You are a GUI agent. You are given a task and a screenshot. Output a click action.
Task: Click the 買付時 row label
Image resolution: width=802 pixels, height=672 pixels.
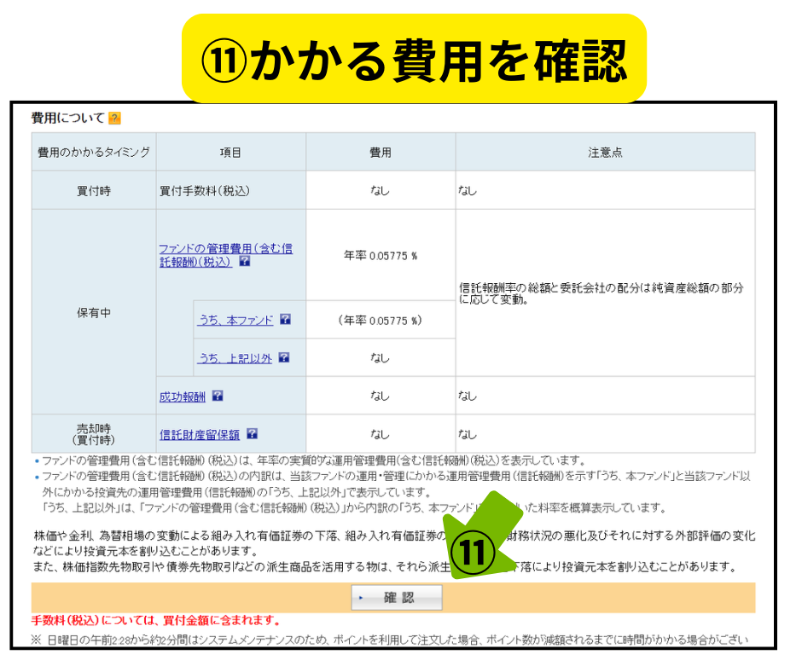click(94, 191)
